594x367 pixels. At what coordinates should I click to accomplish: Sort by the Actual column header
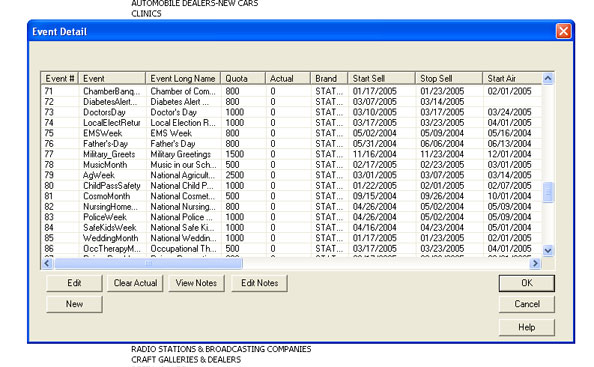288,78
